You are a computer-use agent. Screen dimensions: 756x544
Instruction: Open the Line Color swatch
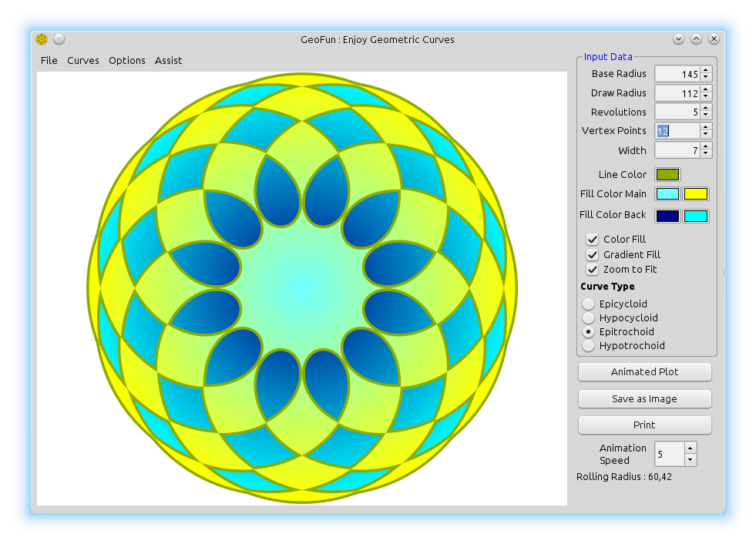(667, 175)
